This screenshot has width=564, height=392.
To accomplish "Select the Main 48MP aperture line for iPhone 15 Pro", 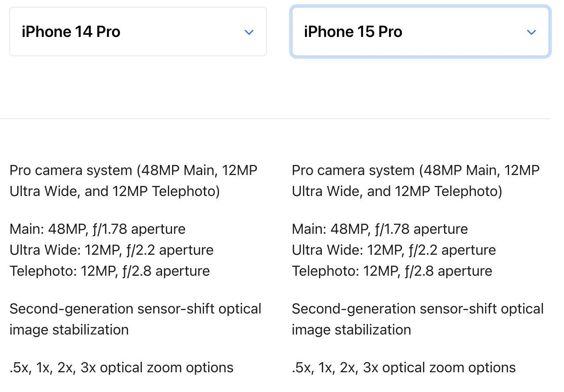I will pos(380,229).
